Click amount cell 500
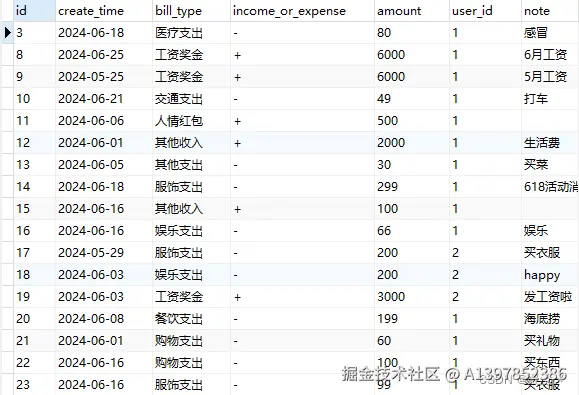This screenshot has height=395, width=579. (412, 121)
